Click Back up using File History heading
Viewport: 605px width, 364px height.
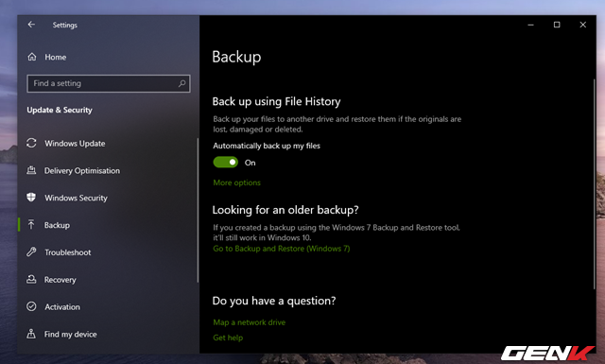276,101
